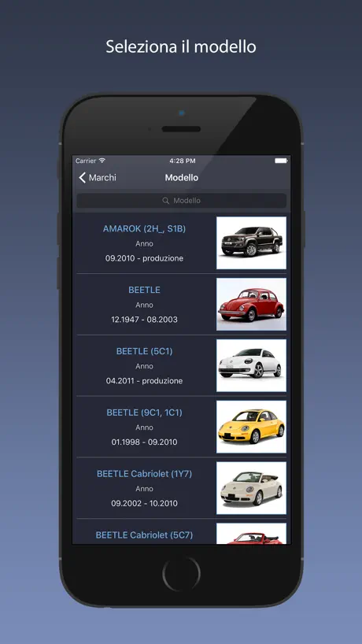This screenshot has width=362, height=644.
Task: Tap the battery icon in status bar
Action: pos(281,161)
